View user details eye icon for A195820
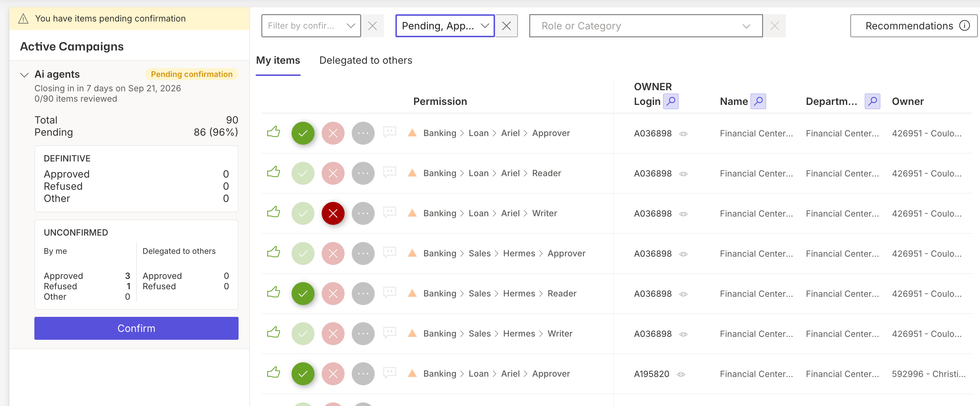The image size is (980, 406). click(681, 374)
